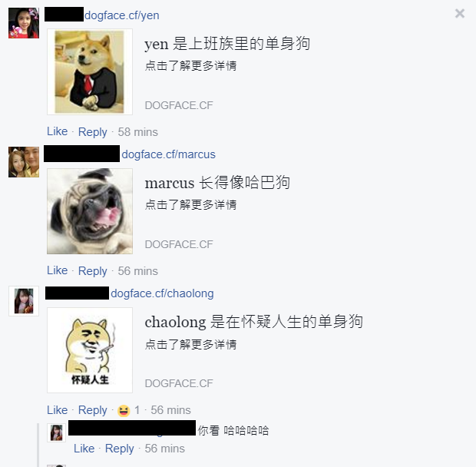Screen dimensions: 476x467
Task: Click the small avatar beside the nested reply
Action: point(57,432)
